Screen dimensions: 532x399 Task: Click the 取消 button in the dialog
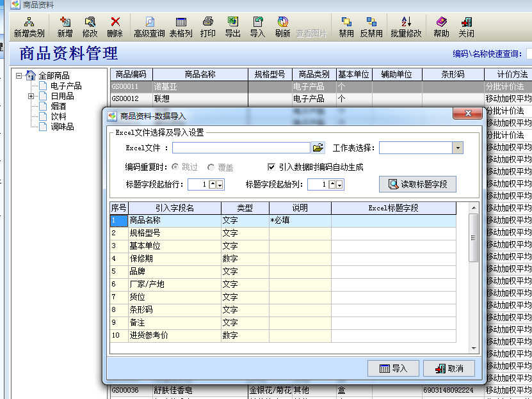point(449,368)
